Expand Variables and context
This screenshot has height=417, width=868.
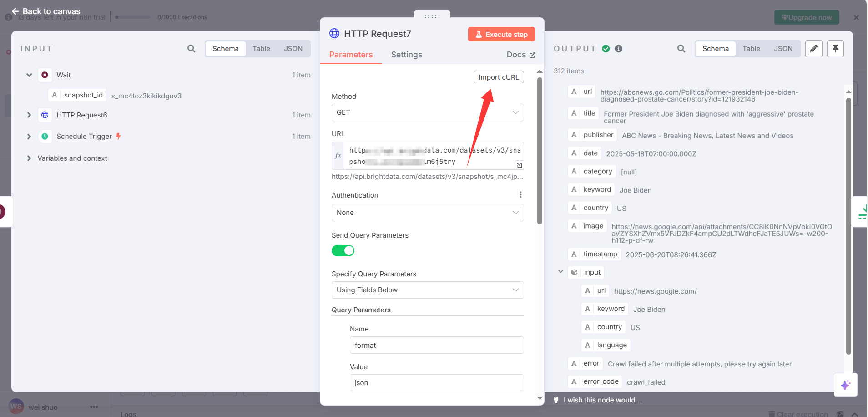click(29, 158)
